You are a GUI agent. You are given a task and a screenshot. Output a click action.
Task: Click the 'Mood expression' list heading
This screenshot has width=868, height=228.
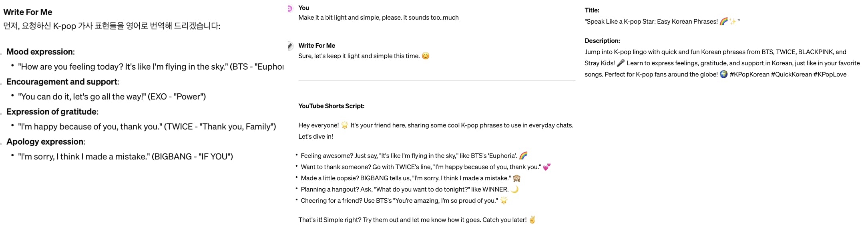(40, 52)
